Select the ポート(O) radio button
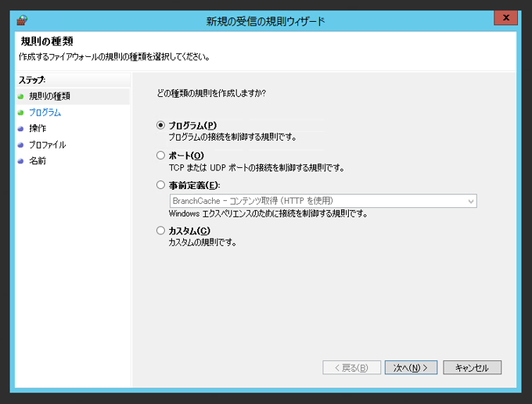This screenshot has width=532, height=404. pos(161,156)
